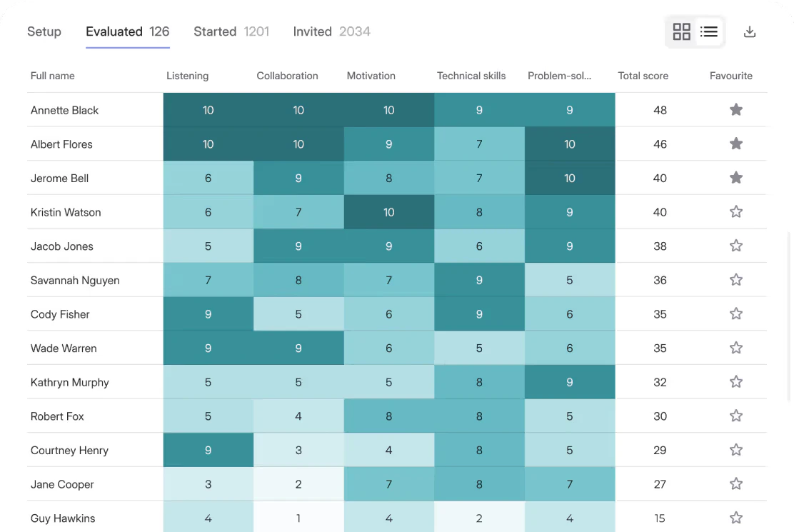Switch to the Started tab
This screenshot has height=532, width=794.
tap(231, 31)
